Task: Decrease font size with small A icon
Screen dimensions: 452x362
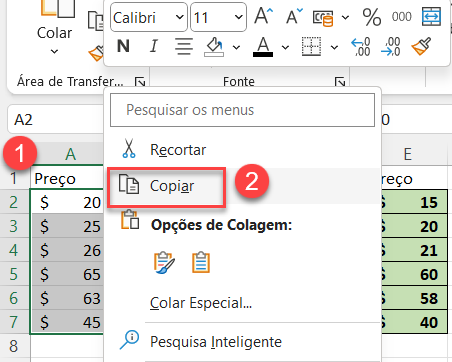Action: coord(294,16)
